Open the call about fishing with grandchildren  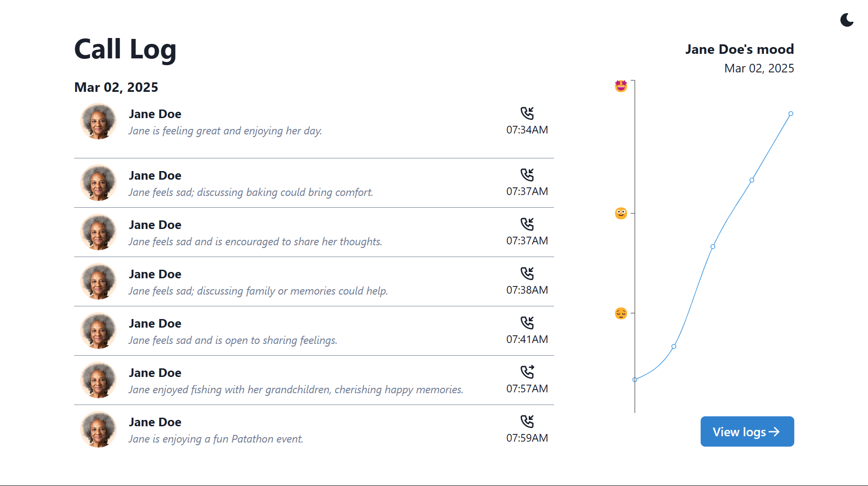pyautogui.click(x=296, y=389)
